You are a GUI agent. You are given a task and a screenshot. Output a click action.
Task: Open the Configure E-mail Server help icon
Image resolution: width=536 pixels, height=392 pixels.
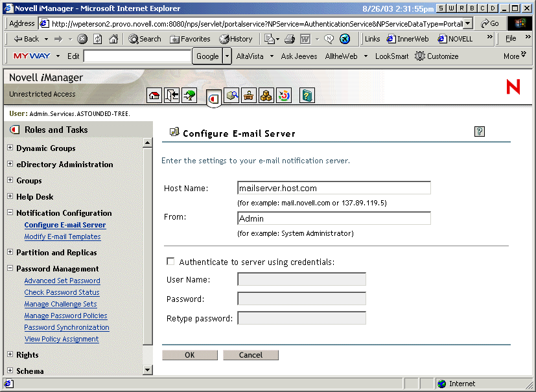(x=479, y=132)
